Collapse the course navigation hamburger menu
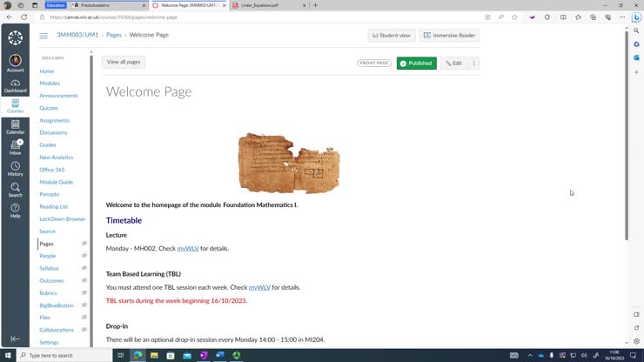 [x=44, y=36]
